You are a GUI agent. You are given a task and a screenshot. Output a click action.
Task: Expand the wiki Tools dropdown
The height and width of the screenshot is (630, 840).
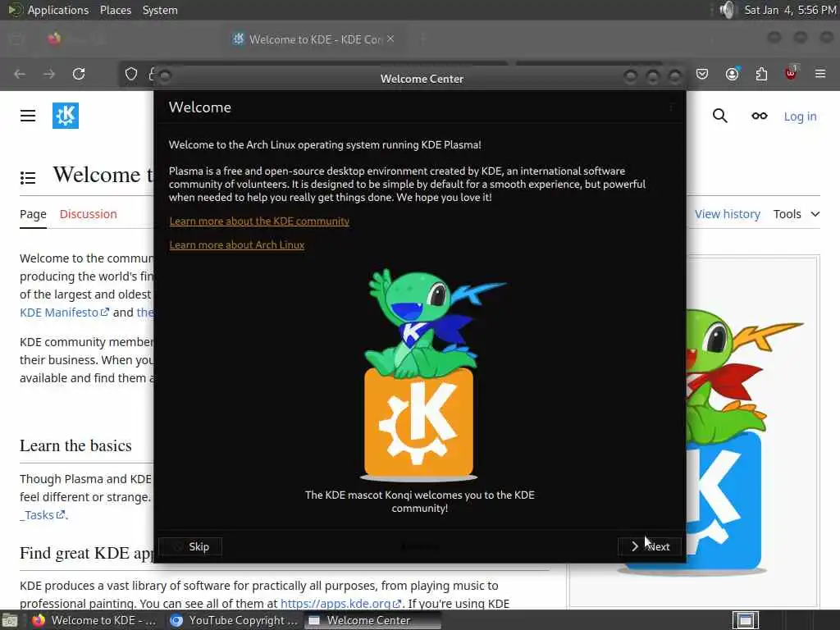797,214
